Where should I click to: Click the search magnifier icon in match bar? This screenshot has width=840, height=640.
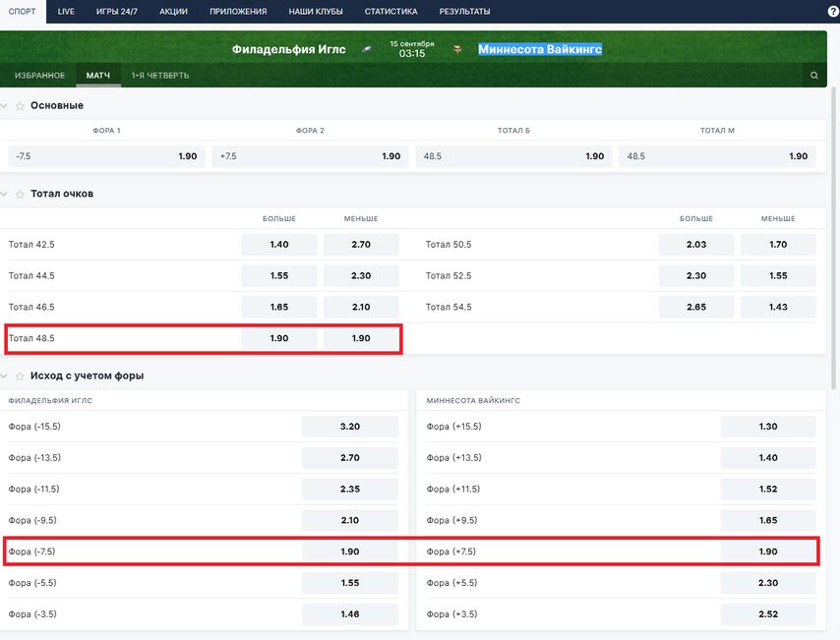pos(813,76)
